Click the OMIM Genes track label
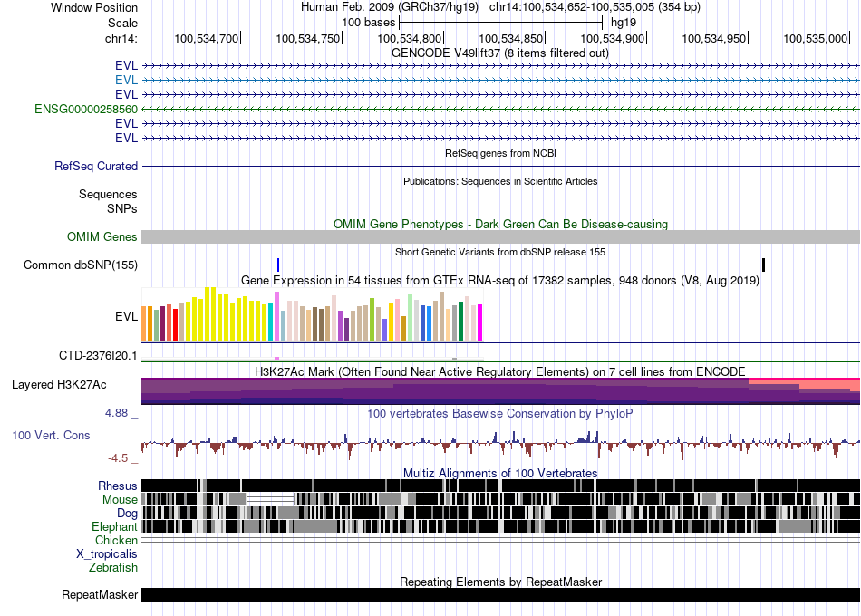The height and width of the screenshot is (616, 861). [102, 236]
